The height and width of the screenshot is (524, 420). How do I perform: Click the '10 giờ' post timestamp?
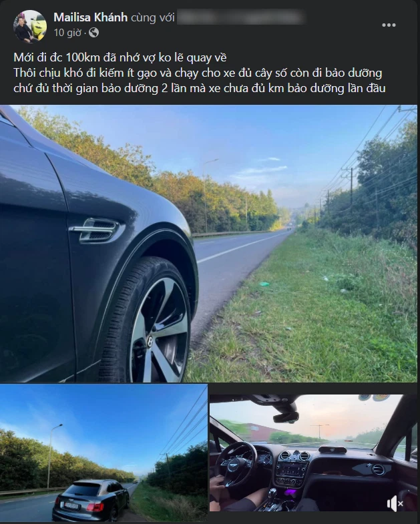click(x=67, y=33)
